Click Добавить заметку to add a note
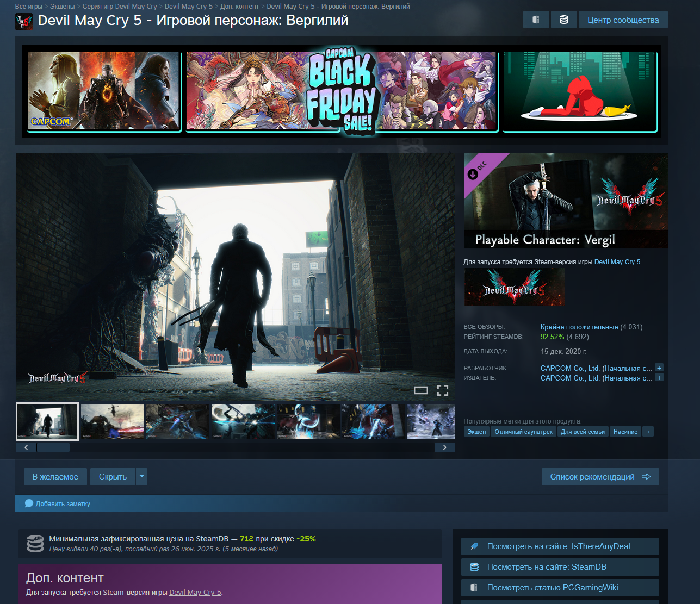This screenshot has height=604, width=700. tap(58, 504)
